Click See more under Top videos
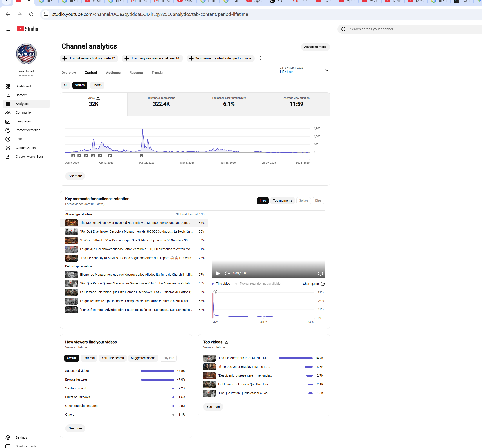 coord(213,407)
